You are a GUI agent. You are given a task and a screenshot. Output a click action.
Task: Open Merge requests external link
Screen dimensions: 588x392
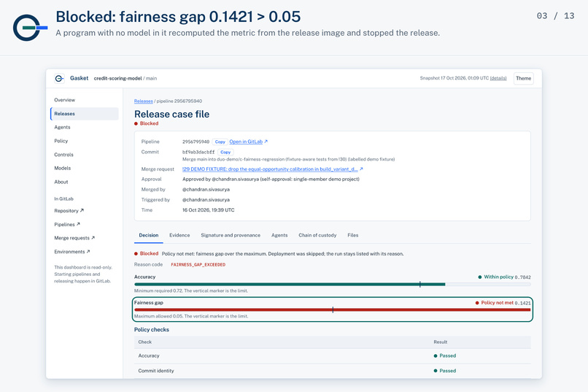tap(74, 238)
